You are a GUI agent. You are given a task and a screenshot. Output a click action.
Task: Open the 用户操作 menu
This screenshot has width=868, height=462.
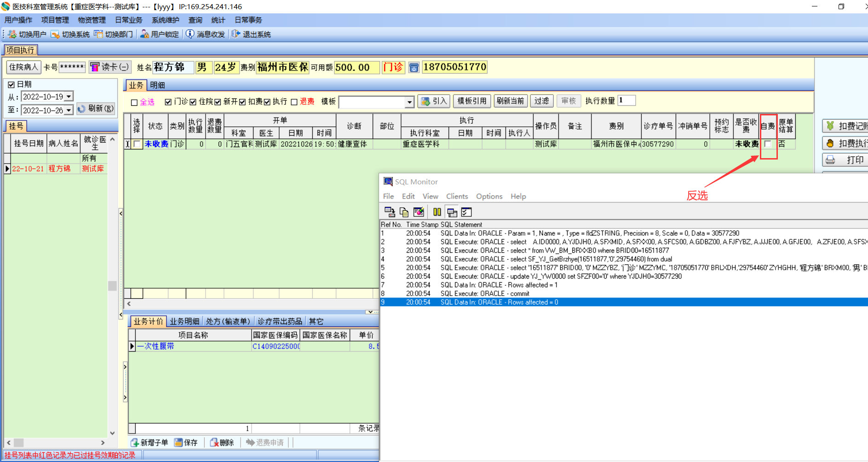click(18, 20)
